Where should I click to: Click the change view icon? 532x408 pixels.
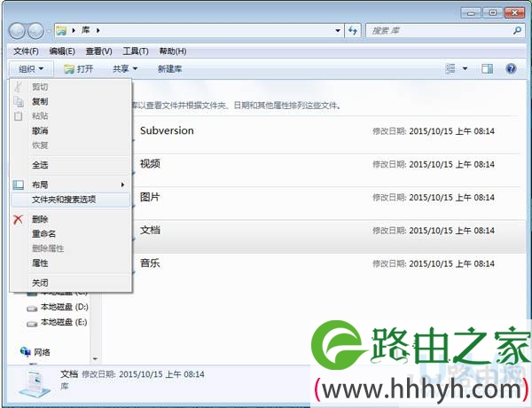coord(450,69)
